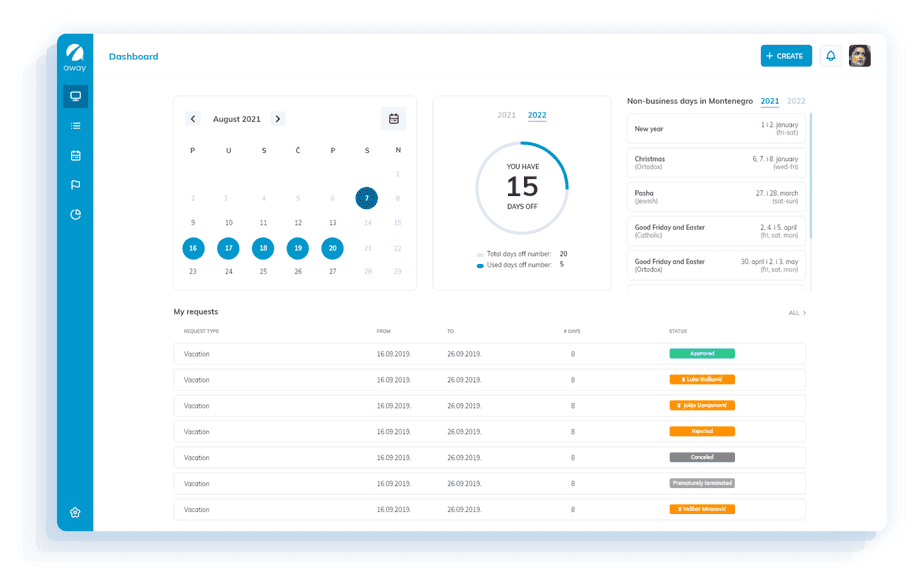Go to previous month arrow

point(193,119)
